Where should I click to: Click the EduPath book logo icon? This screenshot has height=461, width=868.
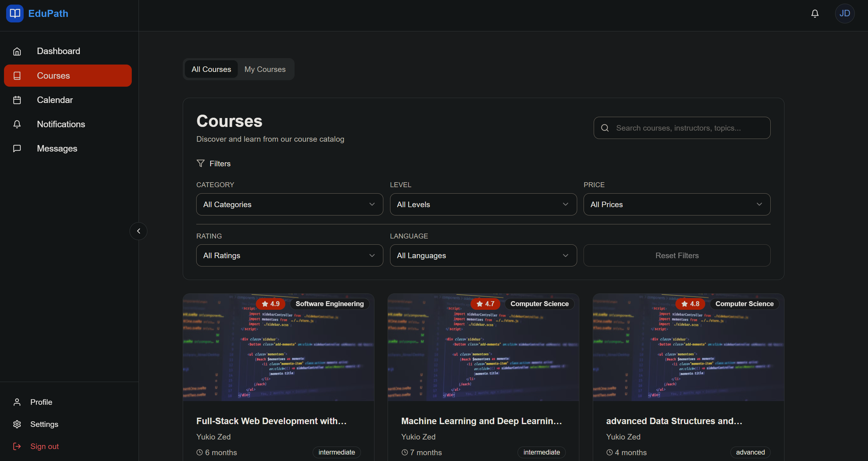[15, 14]
